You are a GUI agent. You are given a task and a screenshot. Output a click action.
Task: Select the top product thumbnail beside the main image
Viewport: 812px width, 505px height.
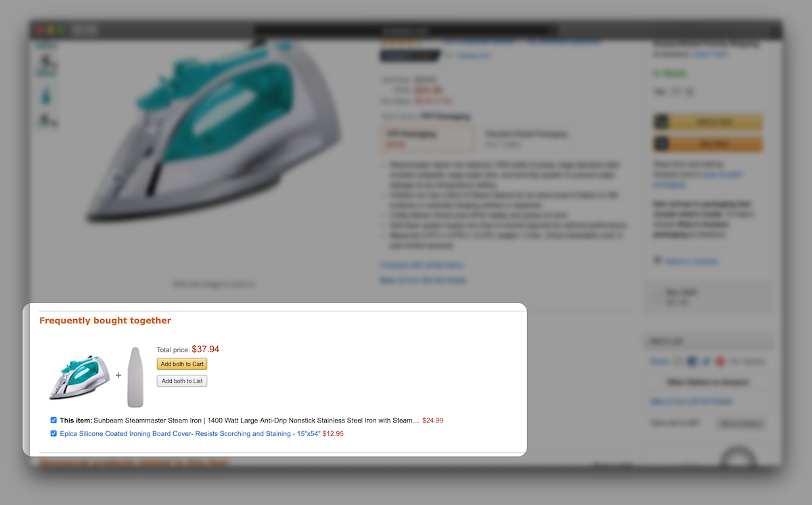point(46,66)
